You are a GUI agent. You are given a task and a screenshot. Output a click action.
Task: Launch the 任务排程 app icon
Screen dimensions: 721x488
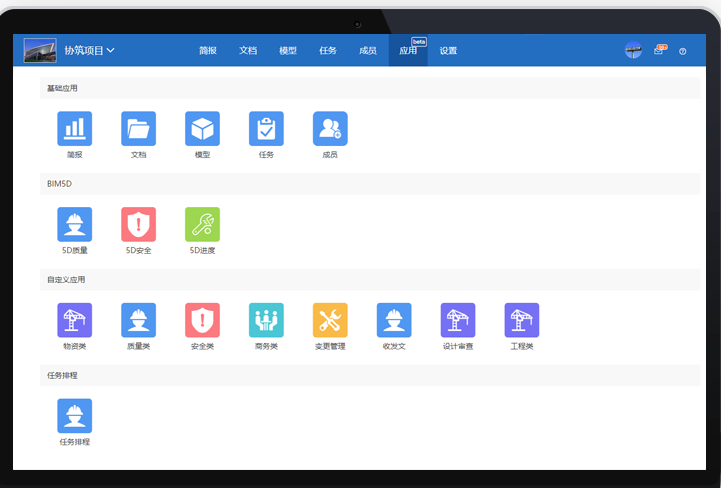coord(75,416)
